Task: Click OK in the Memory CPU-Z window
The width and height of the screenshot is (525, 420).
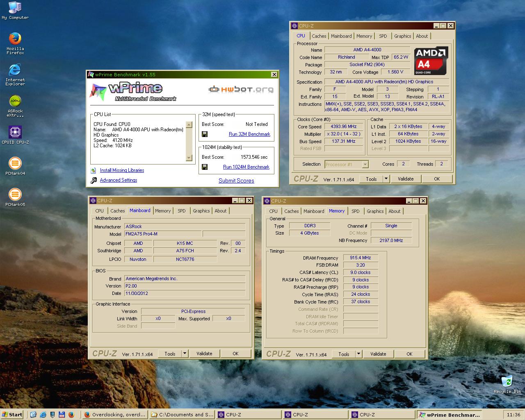Action: click(409, 354)
